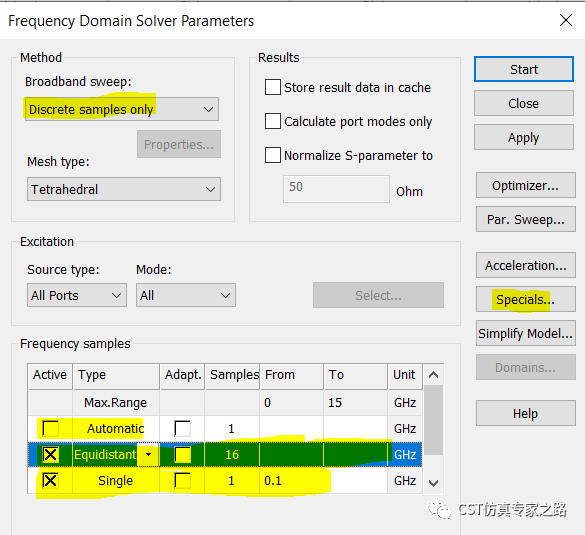Viewport: 585px width, 535px height.
Task: Uncheck Active box for Single row
Action: pyautogui.click(x=50, y=480)
